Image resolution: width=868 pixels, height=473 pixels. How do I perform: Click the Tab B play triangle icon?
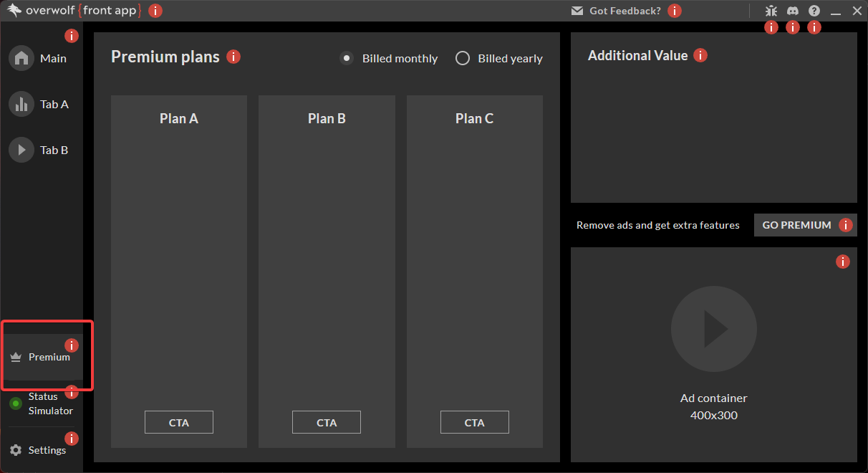tap(21, 150)
